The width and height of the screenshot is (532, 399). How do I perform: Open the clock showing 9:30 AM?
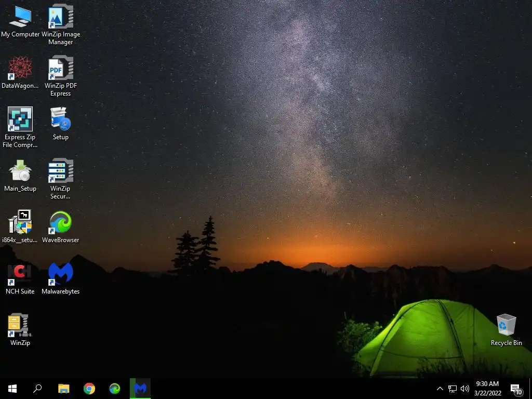tap(487, 389)
